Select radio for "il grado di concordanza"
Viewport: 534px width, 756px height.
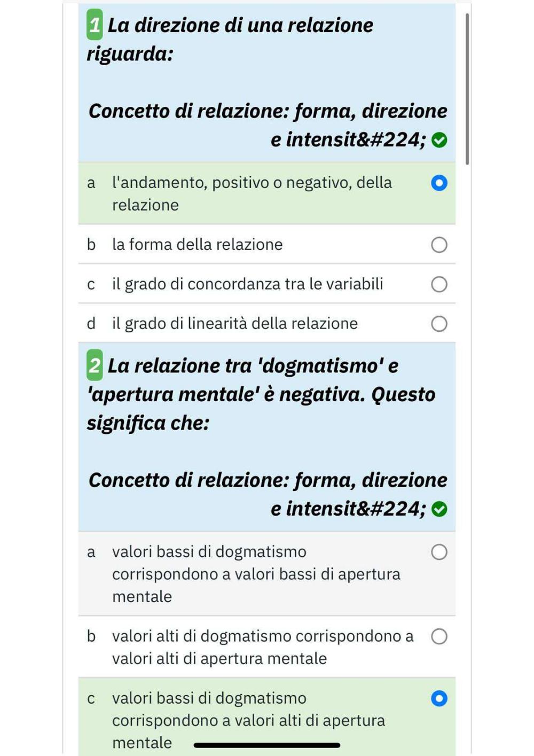click(x=439, y=284)
